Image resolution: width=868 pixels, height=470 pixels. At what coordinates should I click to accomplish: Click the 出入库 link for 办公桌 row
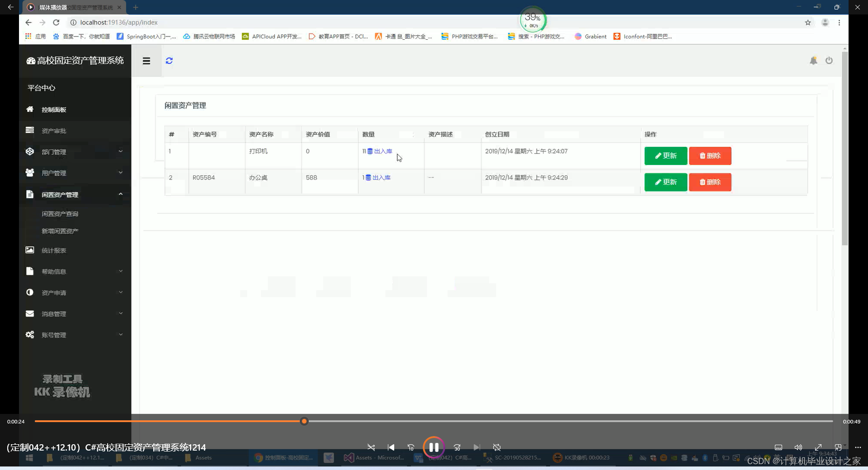tap(378, 178)
